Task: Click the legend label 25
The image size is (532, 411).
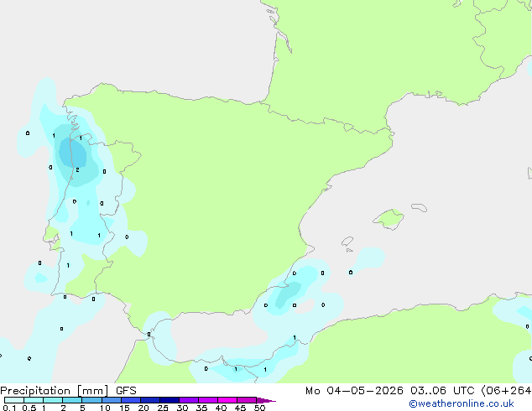Action: [163, 408]
